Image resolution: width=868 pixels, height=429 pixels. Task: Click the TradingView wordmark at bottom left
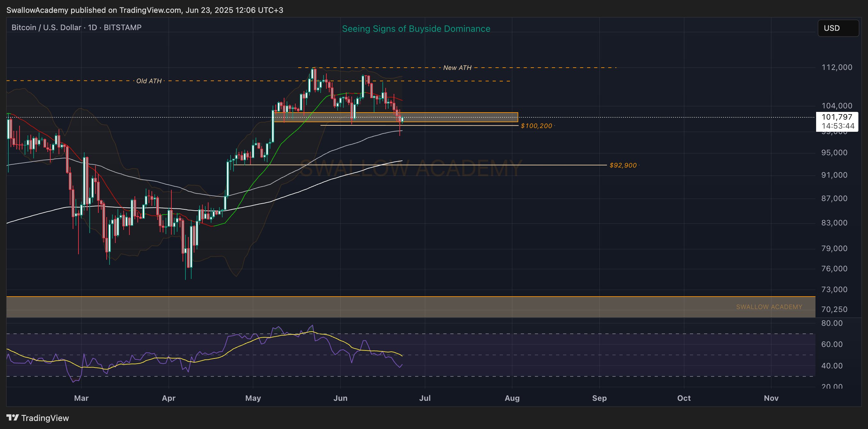pyautogui.click(x=45, y=418)
